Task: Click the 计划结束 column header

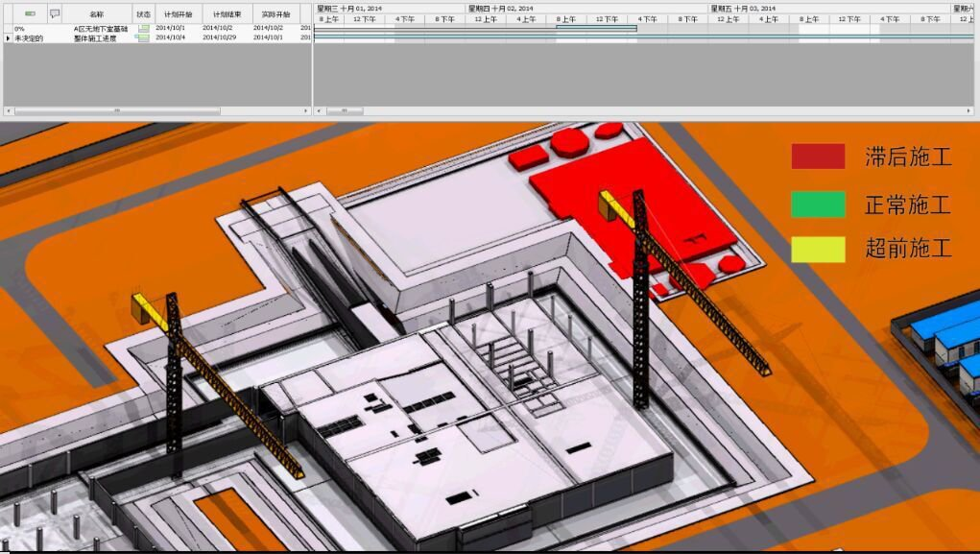Action: (227, 13)
